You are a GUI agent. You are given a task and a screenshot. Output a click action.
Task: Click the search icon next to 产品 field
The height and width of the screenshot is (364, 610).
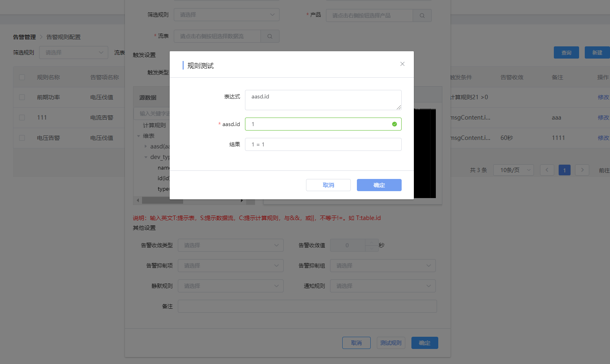(422, 15)
